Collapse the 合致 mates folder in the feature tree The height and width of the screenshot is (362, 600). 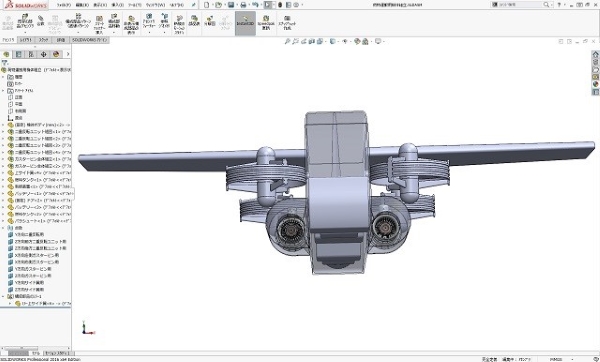click(x=3, y=228)
